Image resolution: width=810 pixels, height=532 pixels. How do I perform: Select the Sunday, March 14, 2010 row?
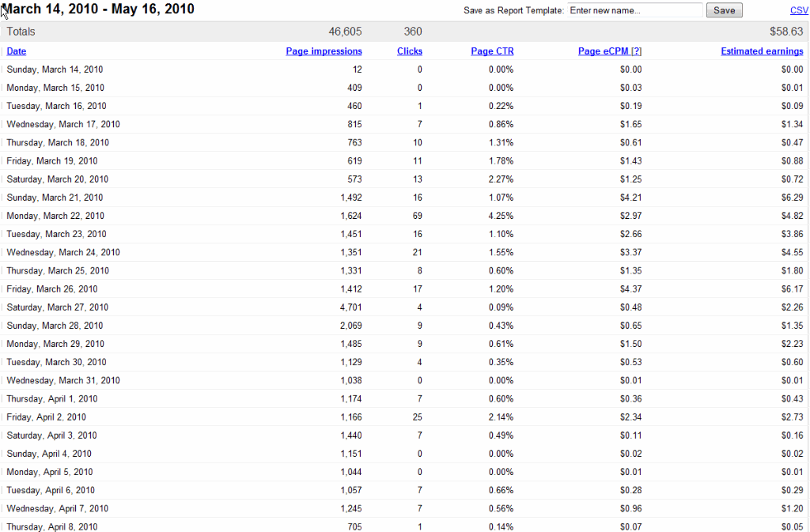coord(405,69)
